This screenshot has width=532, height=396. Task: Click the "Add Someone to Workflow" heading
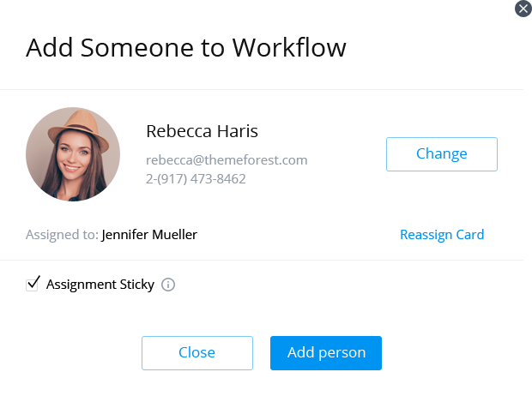click(186, 47)
